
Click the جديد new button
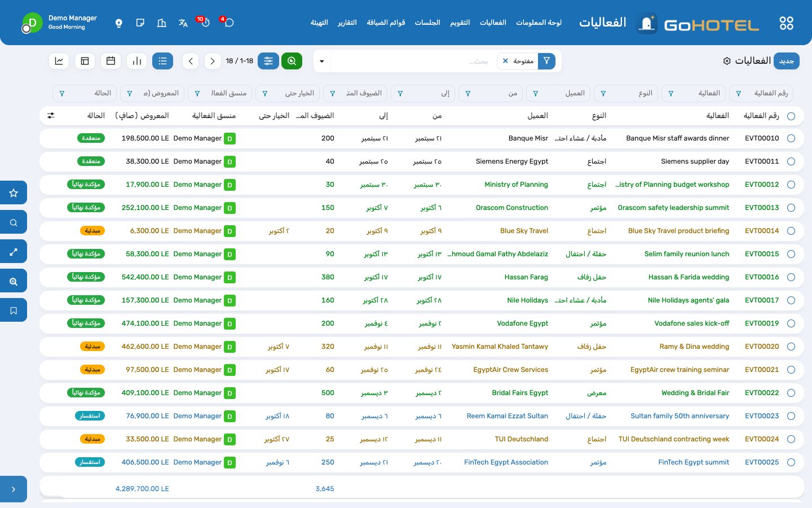tap(787, 61)
